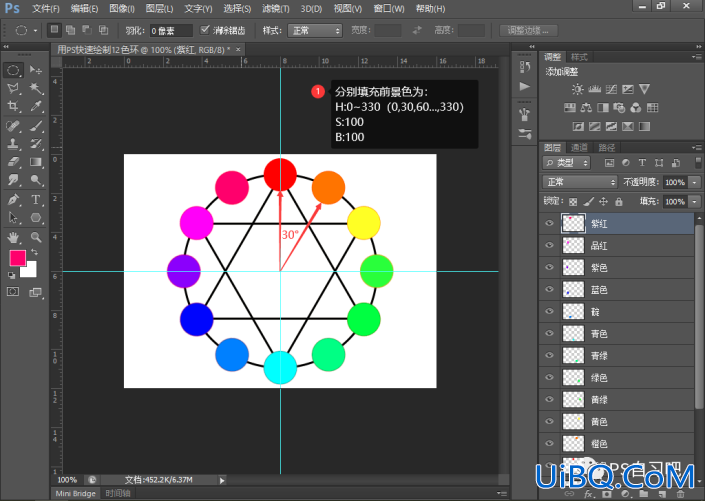The width and height of the screenshot is (705, 501).
Task: Select the Smudge tool
Action: click(x=13, y=180)
